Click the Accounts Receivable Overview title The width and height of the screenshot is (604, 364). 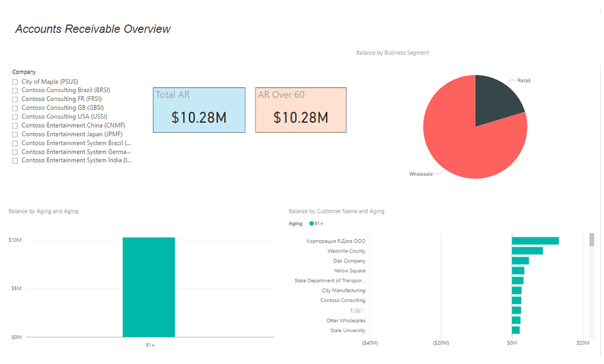[93, 29]
